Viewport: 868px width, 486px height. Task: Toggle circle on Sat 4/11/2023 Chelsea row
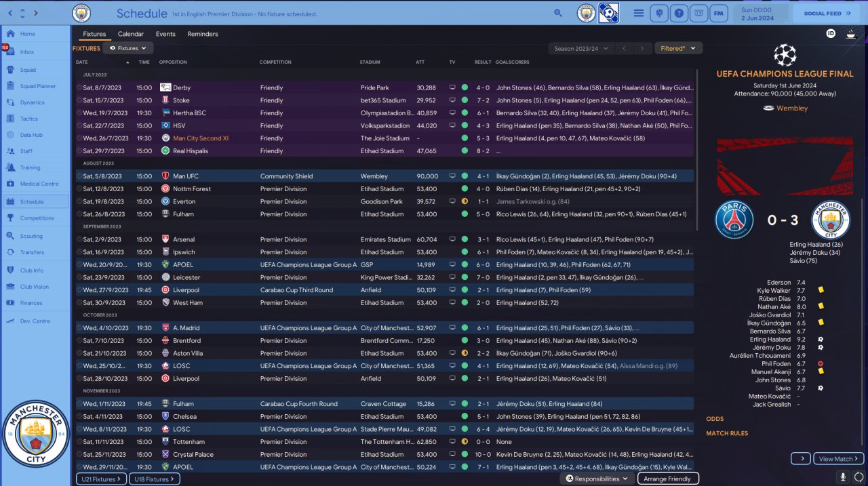79,416
